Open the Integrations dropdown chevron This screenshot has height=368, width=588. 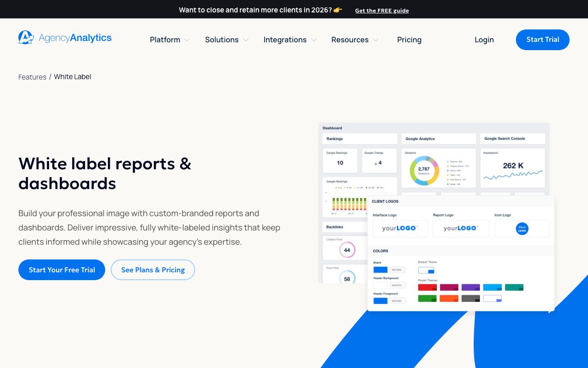[x=314, y=40]
